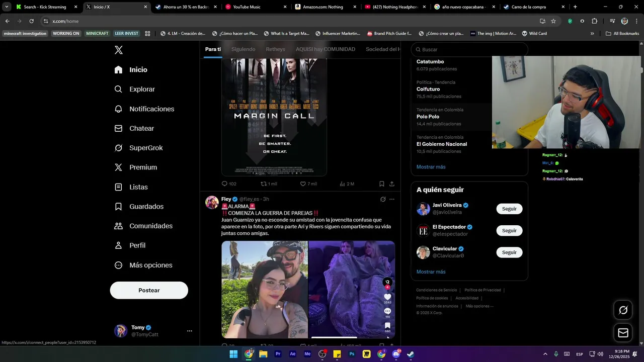Open the tab search dropdown arrow
Viewport: 644px width, 362px height.
(x=7, y=7)
